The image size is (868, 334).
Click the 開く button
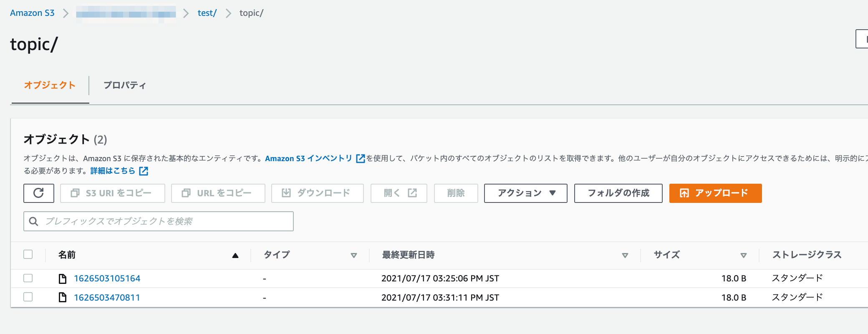(399, 193)
